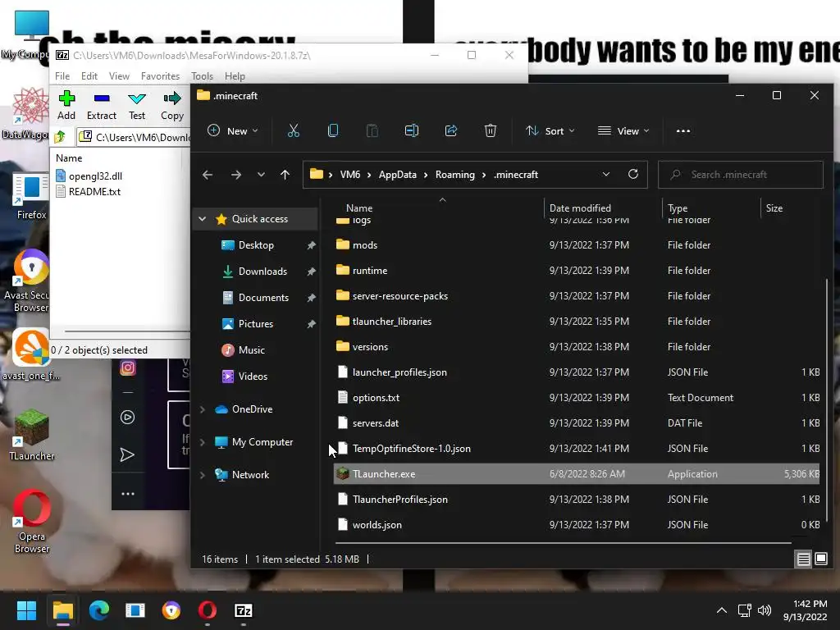Viewport: 840px width, 630px height.
Task: Click the player icon in Opera sidebar
Action: click(x=127, y=418)
